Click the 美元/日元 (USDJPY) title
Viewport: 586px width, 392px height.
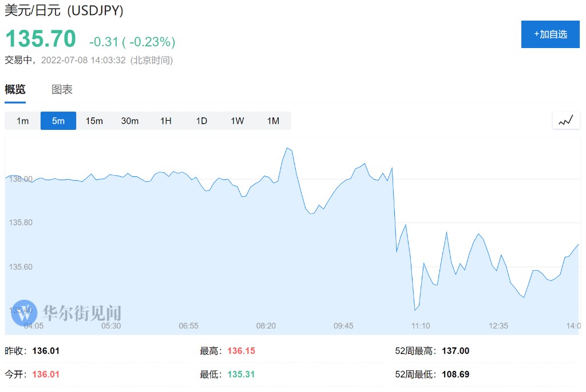pos(64,10)
